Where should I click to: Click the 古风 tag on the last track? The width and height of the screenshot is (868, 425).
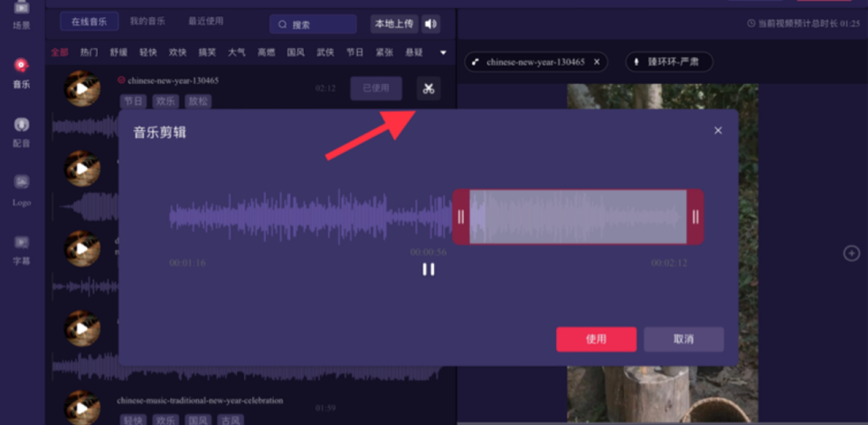coord(231,420)
